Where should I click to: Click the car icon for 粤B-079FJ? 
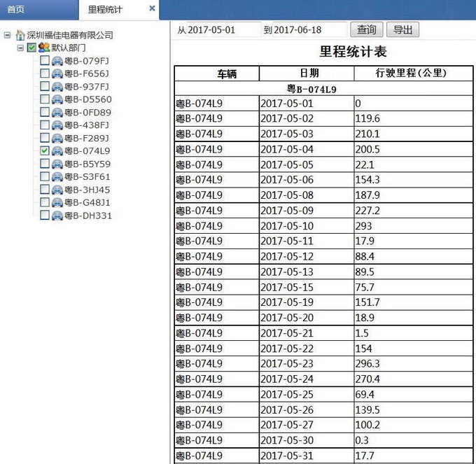(57, 61)
